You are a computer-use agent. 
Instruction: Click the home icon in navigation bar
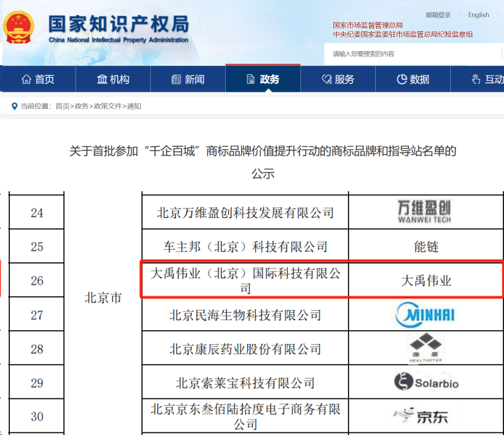(27, 79)
